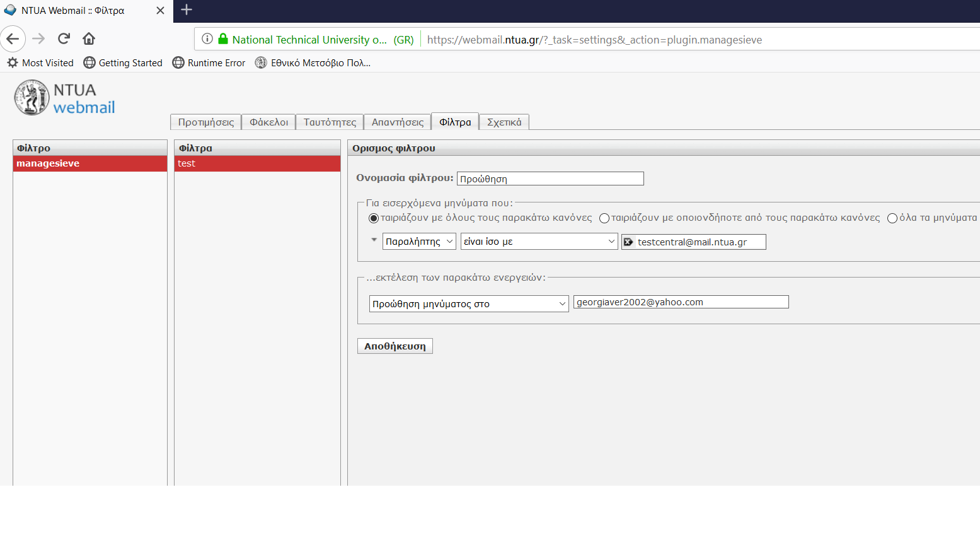This screenshot has width=980, height=545.
Task: Show site information via the info icon
Action: (207, 39)
